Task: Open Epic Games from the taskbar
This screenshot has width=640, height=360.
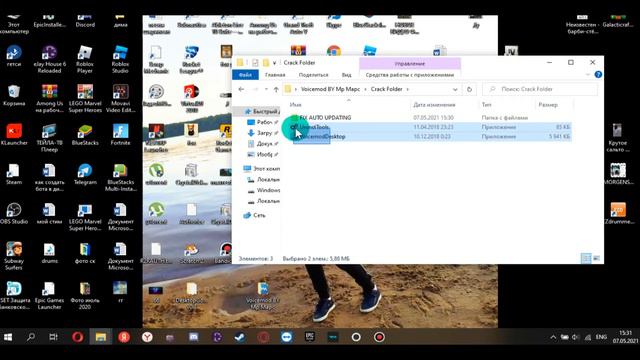Action: tap(310, 337)
